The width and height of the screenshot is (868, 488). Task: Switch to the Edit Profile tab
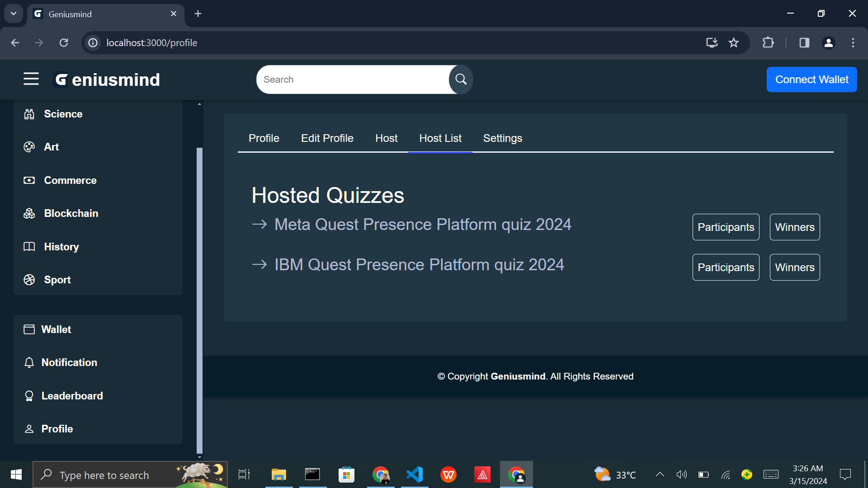pos(327,138)
